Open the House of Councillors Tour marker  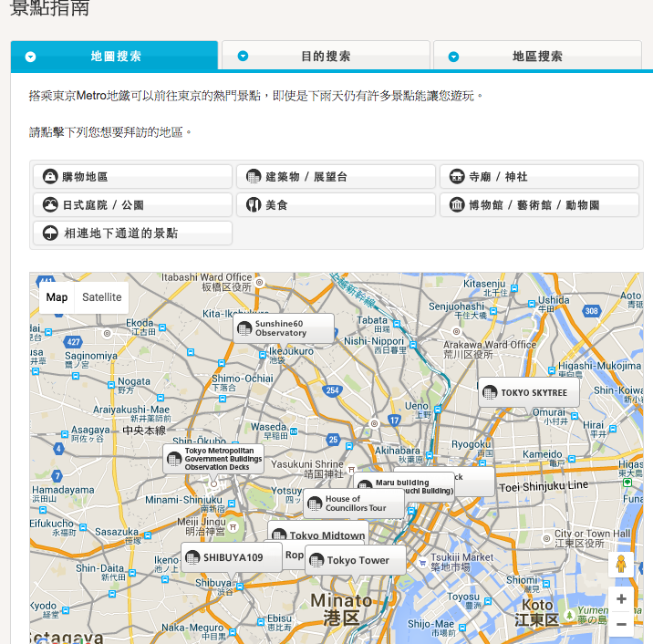click(x=354, y=504)
